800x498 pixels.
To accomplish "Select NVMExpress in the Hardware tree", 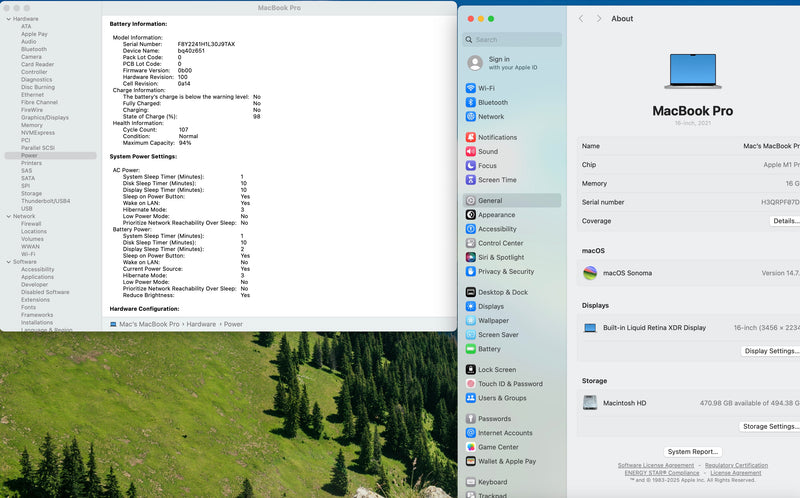I will click(38, 133).
